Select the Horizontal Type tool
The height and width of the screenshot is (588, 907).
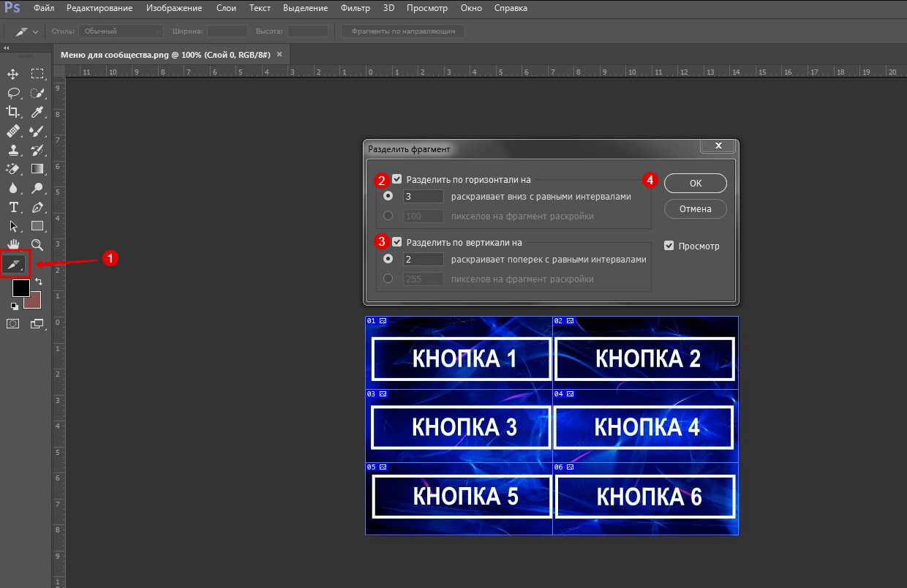click(13, 207)
